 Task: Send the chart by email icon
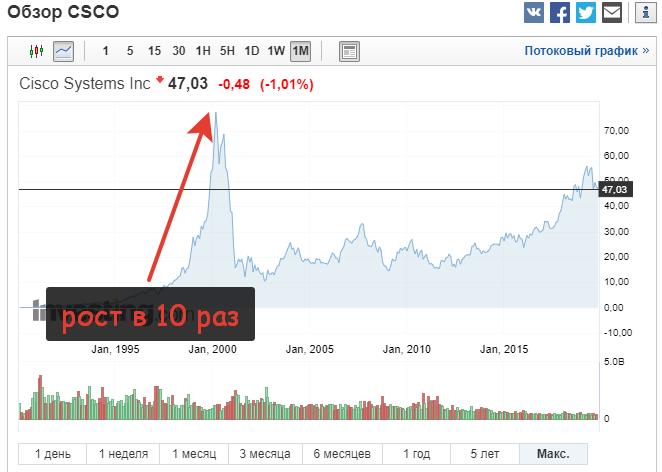612,13
